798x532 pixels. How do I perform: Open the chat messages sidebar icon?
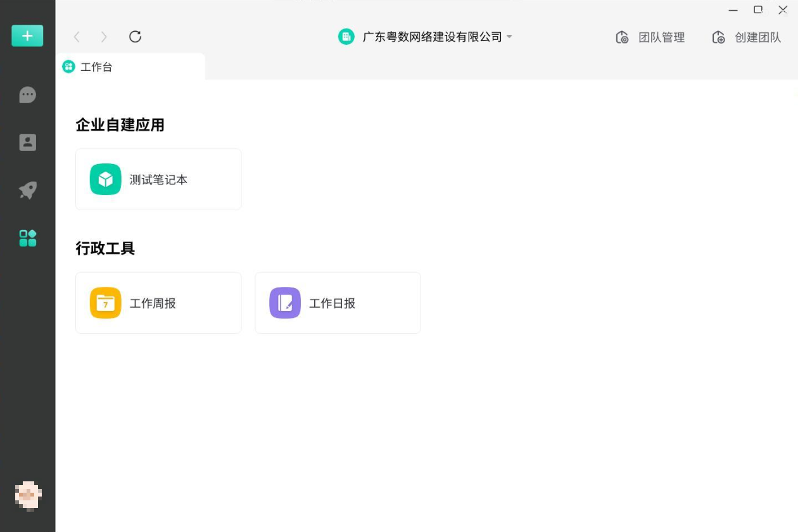point(27,95)
